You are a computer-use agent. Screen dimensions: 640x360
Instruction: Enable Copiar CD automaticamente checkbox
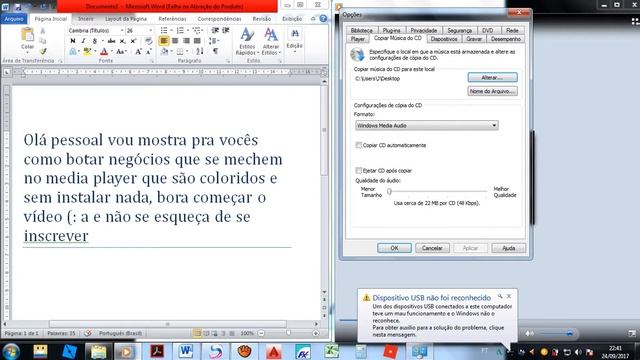click(x=358, y=145)
